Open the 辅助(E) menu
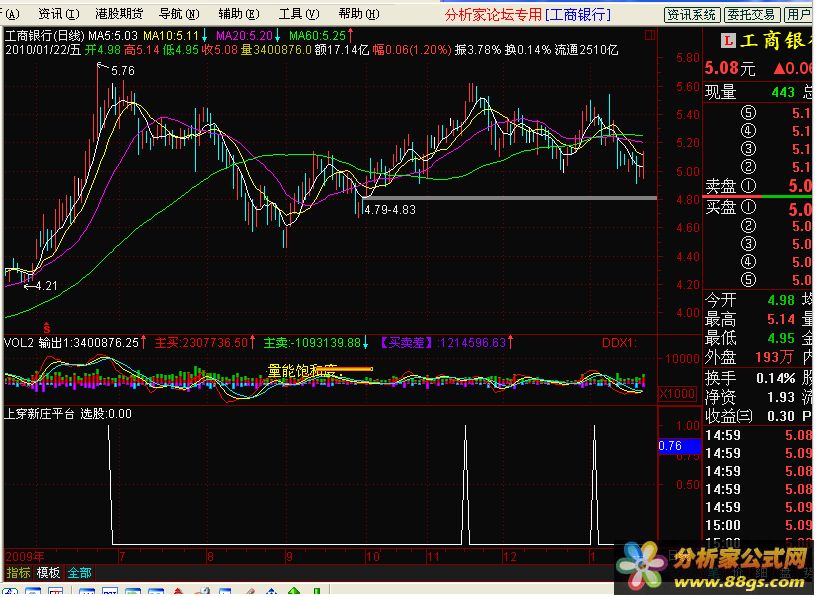The image size is (816, 597). (239, 14)
